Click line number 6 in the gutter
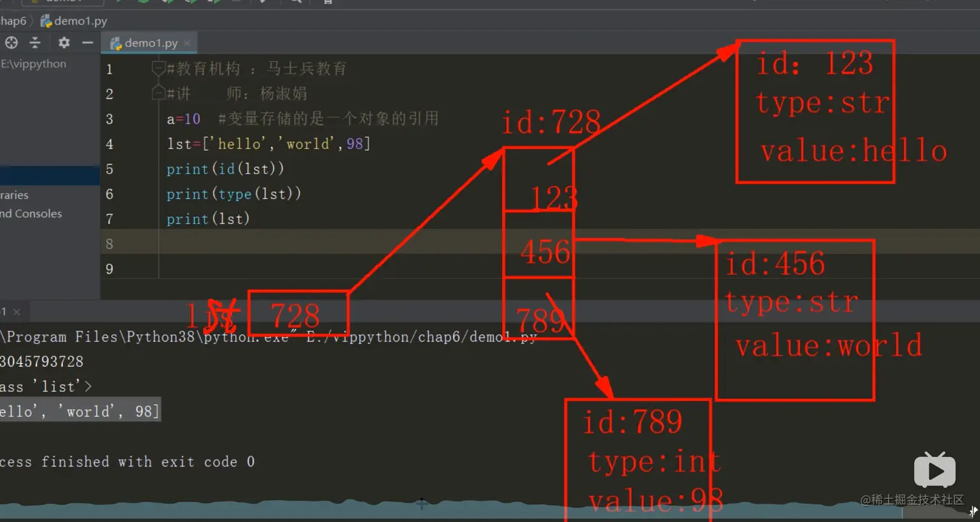This screenshot has width=980, height=522. tap(109, 194)
